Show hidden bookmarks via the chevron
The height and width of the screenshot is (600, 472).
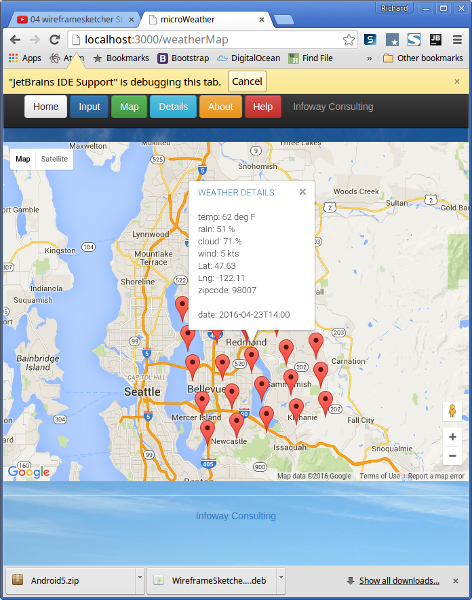pos(369,58)
